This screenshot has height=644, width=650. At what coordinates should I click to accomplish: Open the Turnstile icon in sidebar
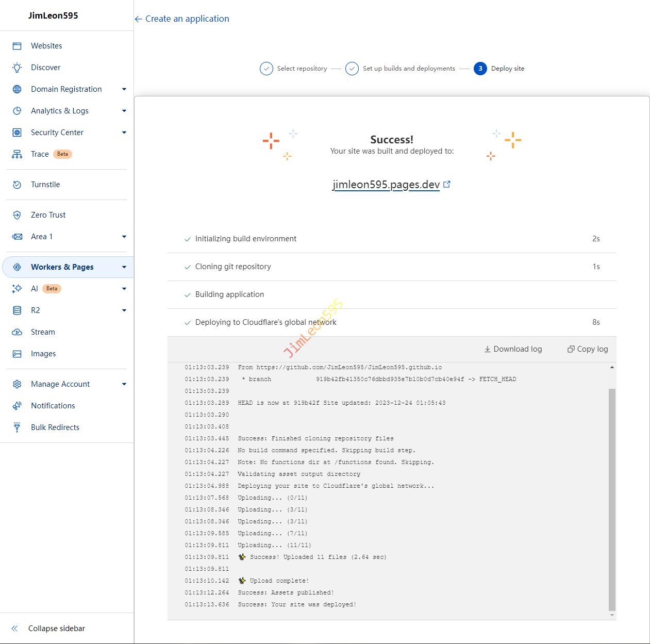click(x=17, y=185)
